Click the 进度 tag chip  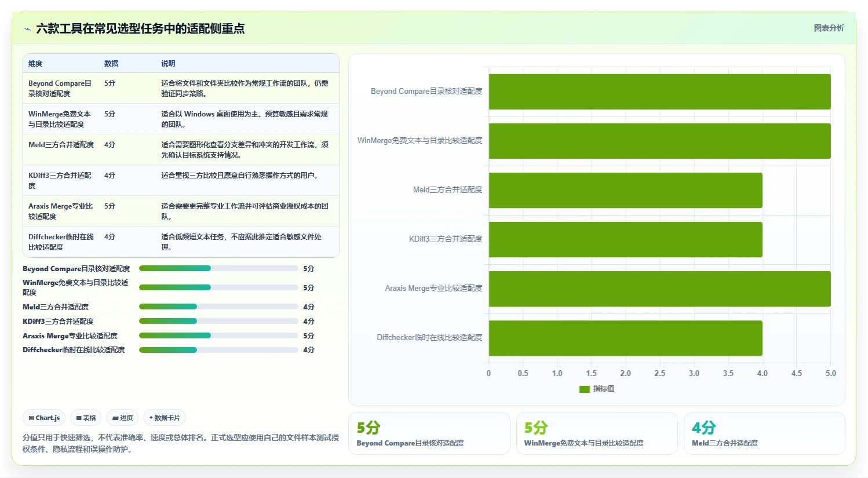123,418
